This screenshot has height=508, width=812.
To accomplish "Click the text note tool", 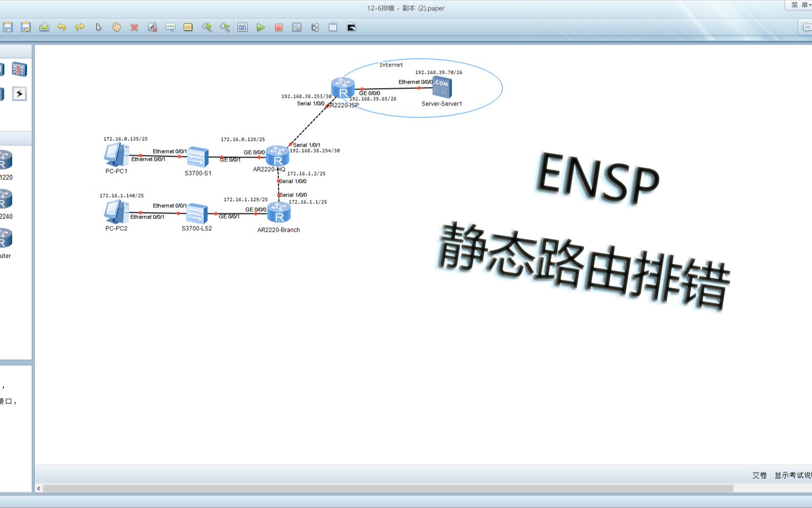I will click(171, 27).
